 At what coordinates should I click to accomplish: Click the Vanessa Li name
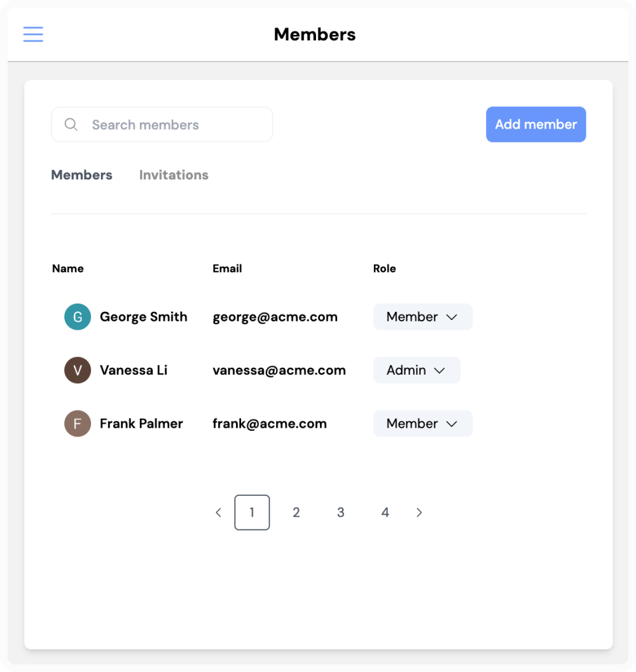click(x=134, y=370)
